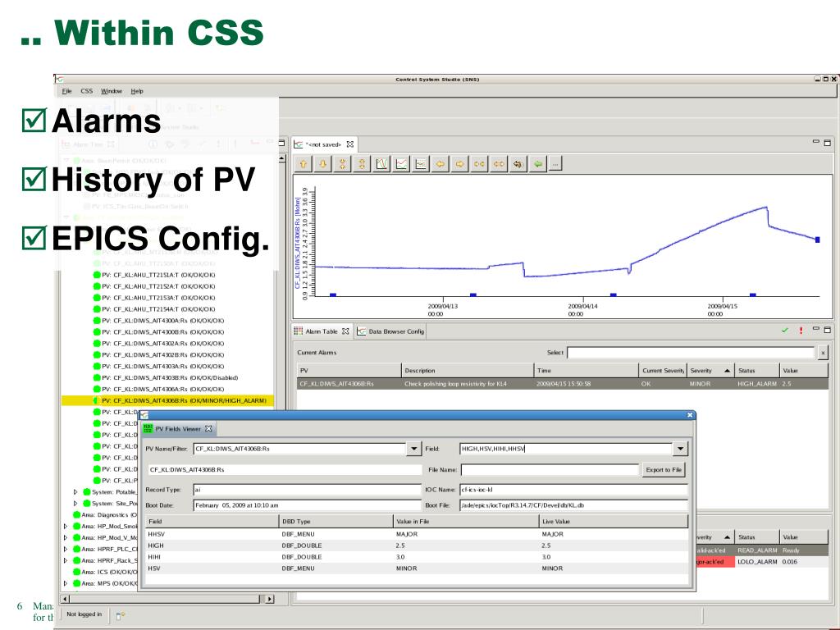
Task: Close the PV Fields Viewer tab
Action: [x=208, y=428]
